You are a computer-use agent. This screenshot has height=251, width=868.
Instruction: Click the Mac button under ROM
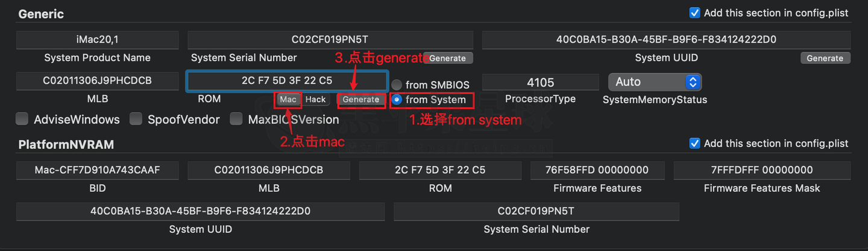point(288,100)
